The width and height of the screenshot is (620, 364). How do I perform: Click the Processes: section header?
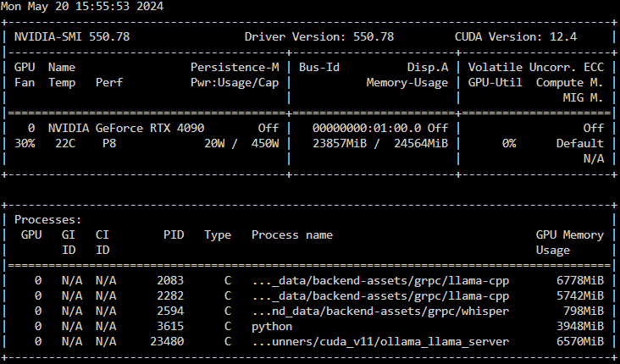point(47,220)
